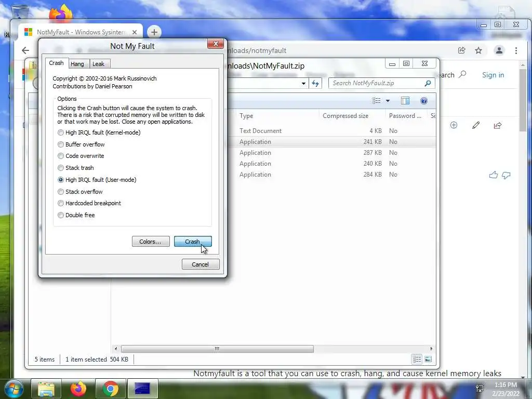
Task: Switch to large icons view in status bar
Action: point(428,360)
